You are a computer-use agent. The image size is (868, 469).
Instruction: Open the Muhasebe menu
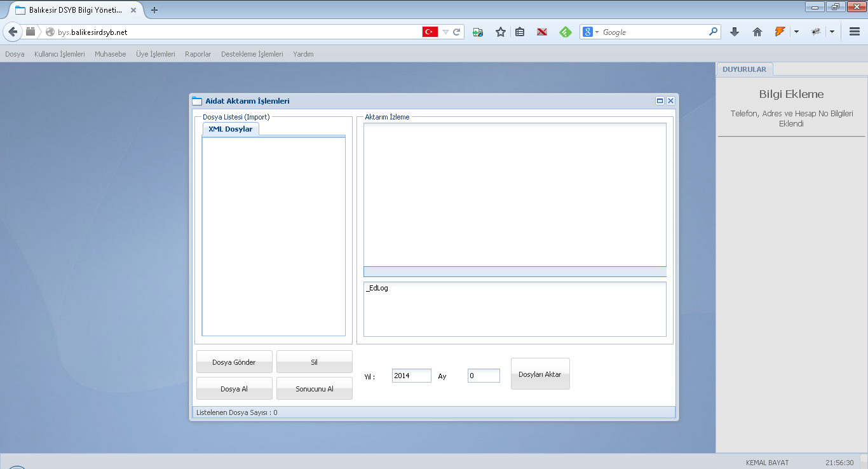pyautogui.click(x=111, y=54)
